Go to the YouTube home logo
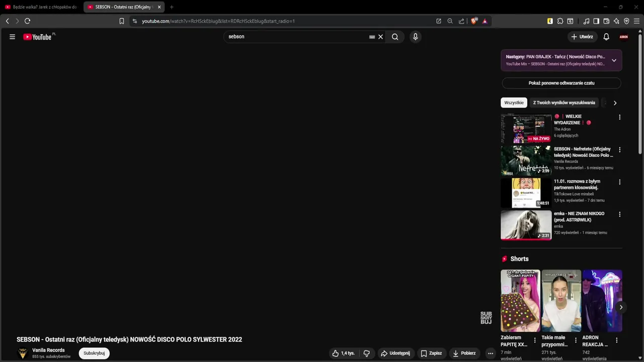This screenshot has height=362, width=644. click(x=38, y=37)
